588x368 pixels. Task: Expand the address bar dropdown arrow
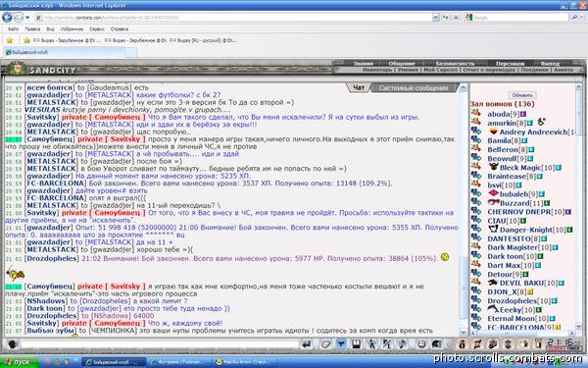click(435, 18)
